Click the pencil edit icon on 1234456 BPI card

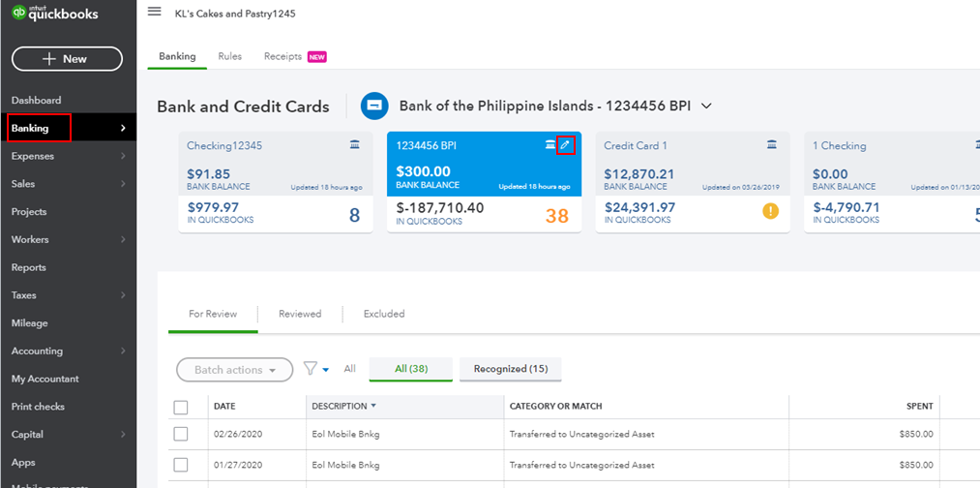pyautogui.click(x=565, y=145)
